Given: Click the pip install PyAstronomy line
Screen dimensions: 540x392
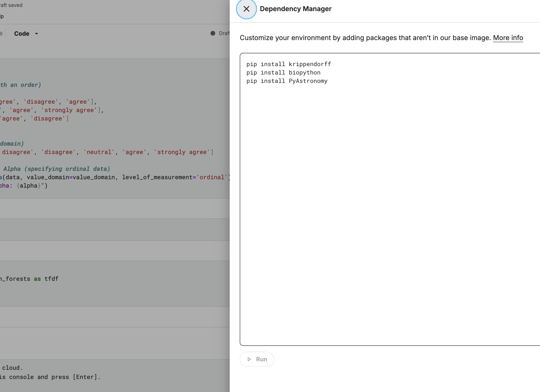Looking at the screenshot, I should [x=287, y=81].
